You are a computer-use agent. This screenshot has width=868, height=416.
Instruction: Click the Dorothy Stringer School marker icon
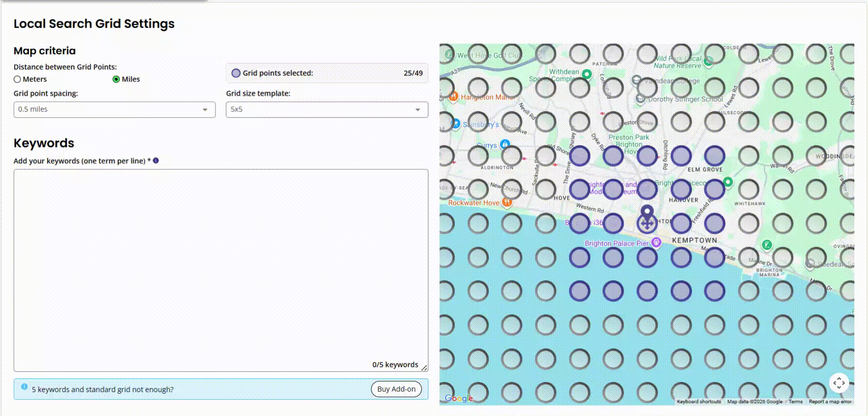[x=640, y=98]
